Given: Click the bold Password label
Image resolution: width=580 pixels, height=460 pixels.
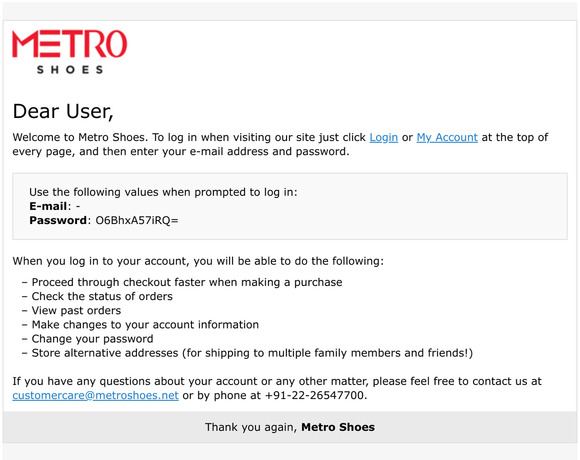Looking at the screenshot, I should tap(58, 220).
